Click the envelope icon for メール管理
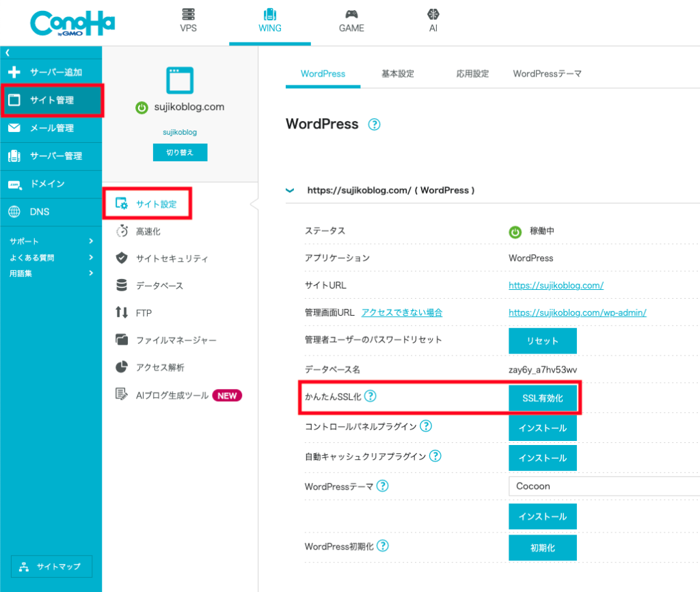Screen dimensions: 700x592 click(14, 128)
